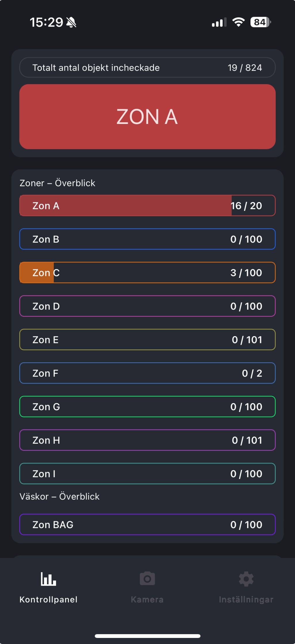Image resolution: width=295 pixels, height=644 pixels.
Task: Tap the Wi-Fi status icon
Action: click(x=238, y=22)
